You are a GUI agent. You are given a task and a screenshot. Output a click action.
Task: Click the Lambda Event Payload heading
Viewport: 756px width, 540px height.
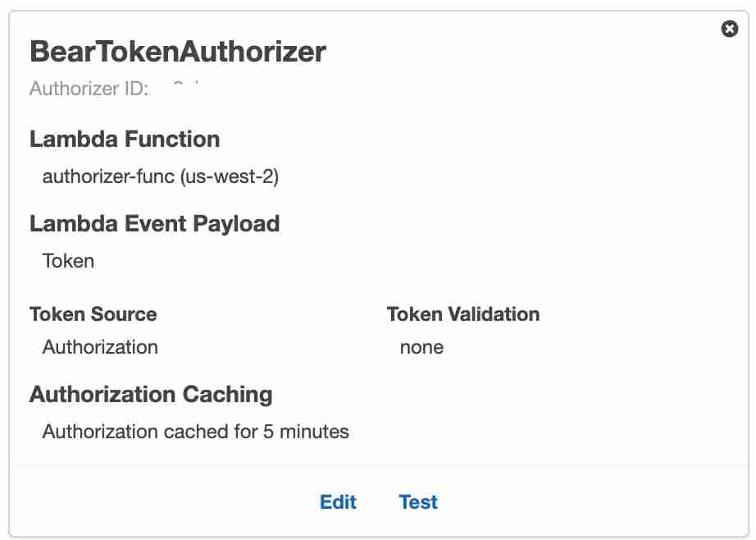point(154,223)
